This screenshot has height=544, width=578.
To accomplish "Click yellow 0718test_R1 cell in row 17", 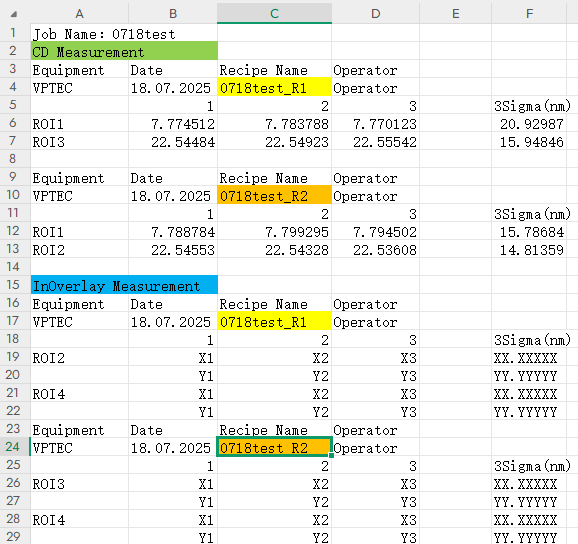I will tap(274, 321).
